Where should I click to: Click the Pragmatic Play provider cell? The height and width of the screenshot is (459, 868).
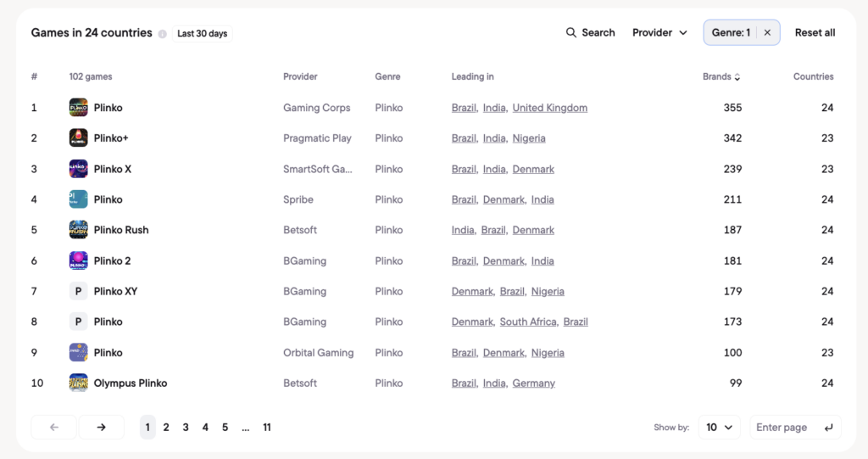click(x=317, y=138)
